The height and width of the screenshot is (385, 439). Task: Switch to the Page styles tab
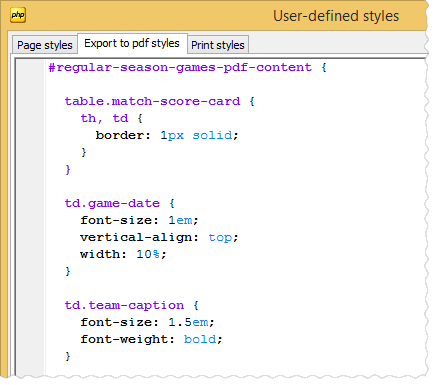click(45, 45)
